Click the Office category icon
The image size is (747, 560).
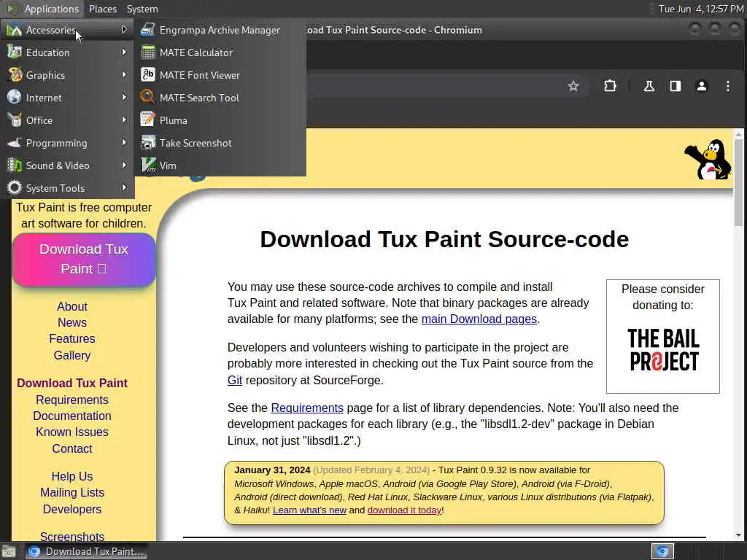[x=15, y=120]
